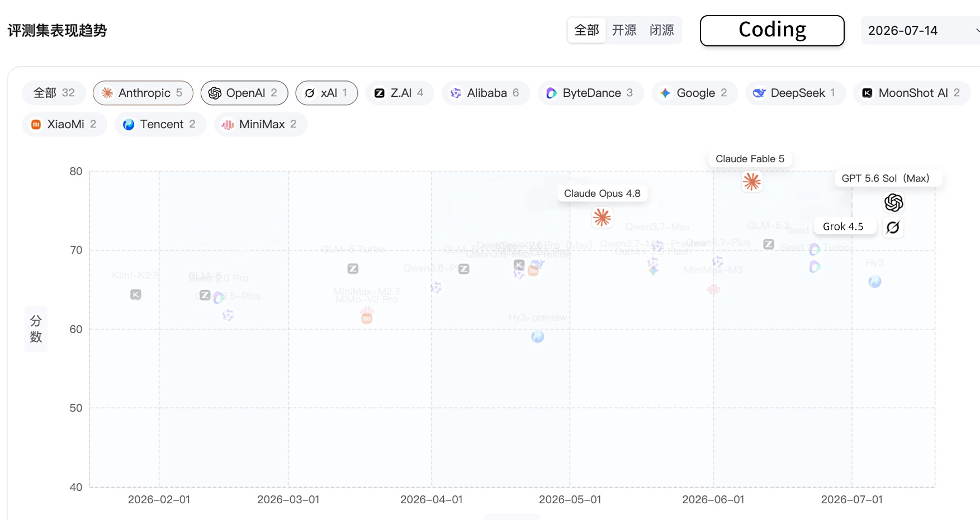Click the Claude Fable 5 label

click(x=750, y=159)
